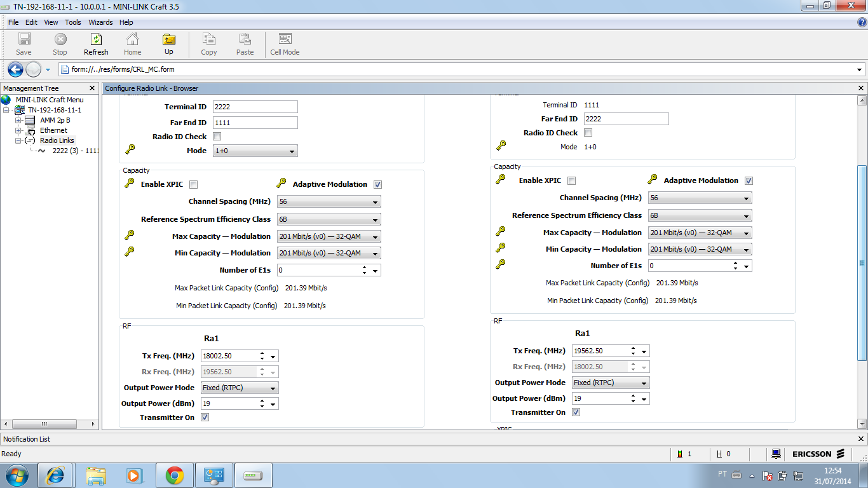Image resolution: width=868 pixels, height=488 pixels.
Task: Open Max Capacity — Modulation dropdown for Terminal 2222
Action: coord(329,236)
